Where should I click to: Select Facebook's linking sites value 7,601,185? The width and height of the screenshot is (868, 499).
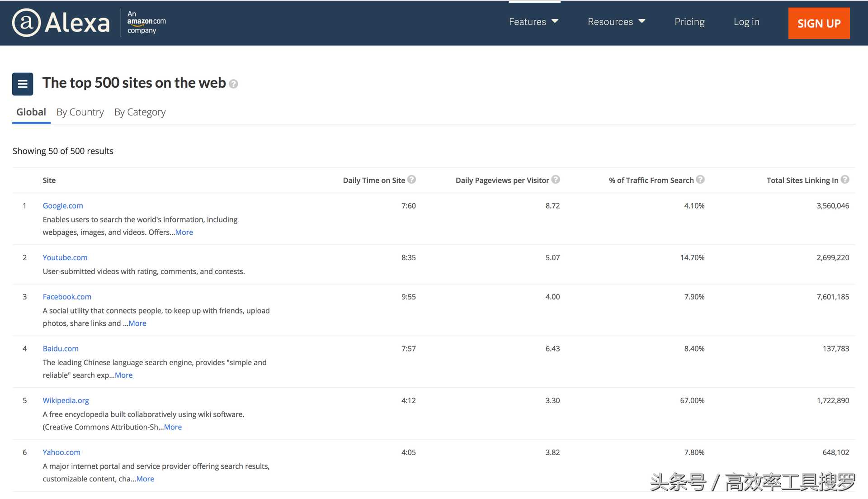(x=833, y=297)
